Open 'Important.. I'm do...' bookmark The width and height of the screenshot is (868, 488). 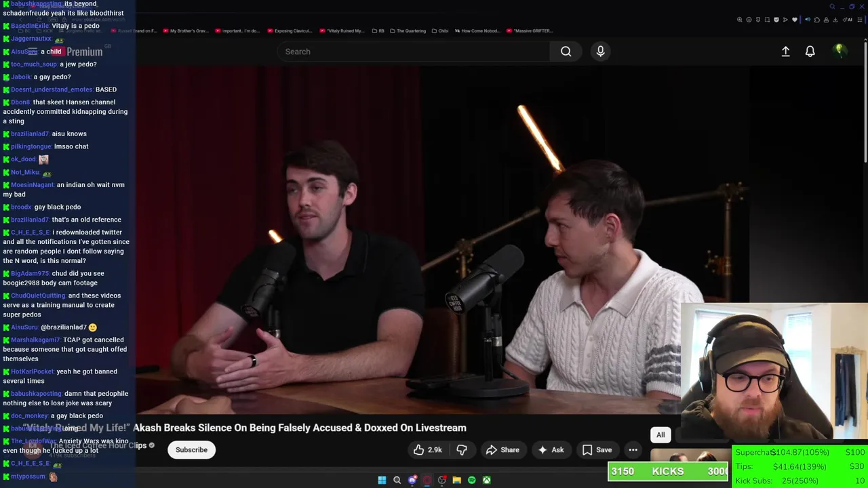coord(238,30)
